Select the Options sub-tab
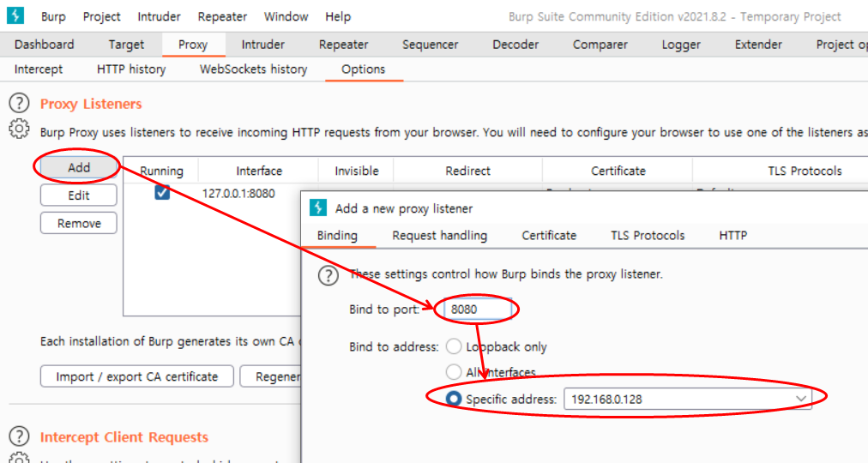Screen dimensions: 868x463 point(363,69)
